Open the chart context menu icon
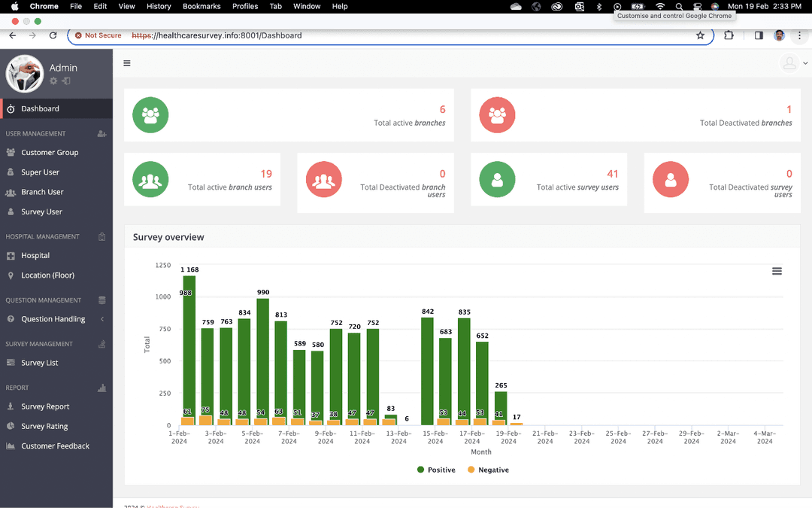This screenshot has width=812, height=508. [777, 271]
